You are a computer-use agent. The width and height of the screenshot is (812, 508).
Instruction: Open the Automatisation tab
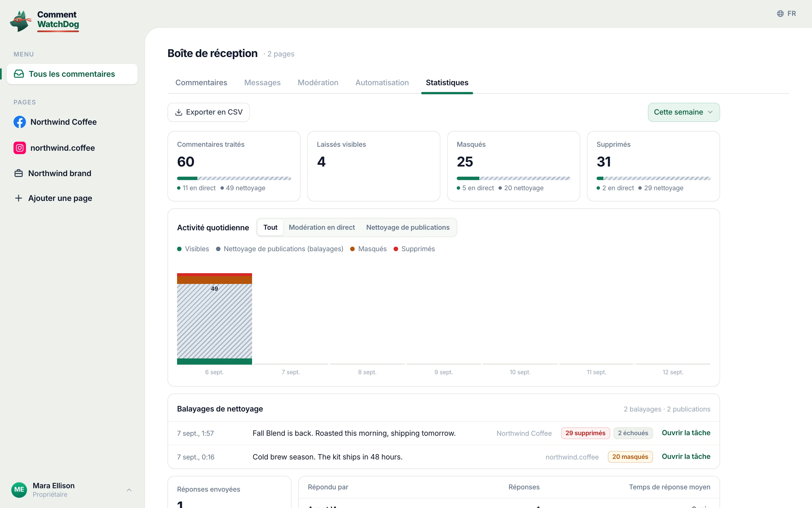pyautogui.click(x=382, y=83)
